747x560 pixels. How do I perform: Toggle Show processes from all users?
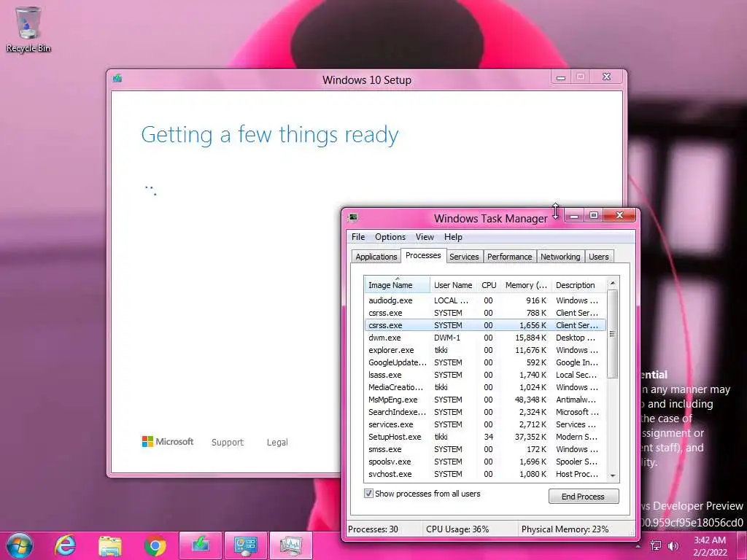[x=368, y=494]
